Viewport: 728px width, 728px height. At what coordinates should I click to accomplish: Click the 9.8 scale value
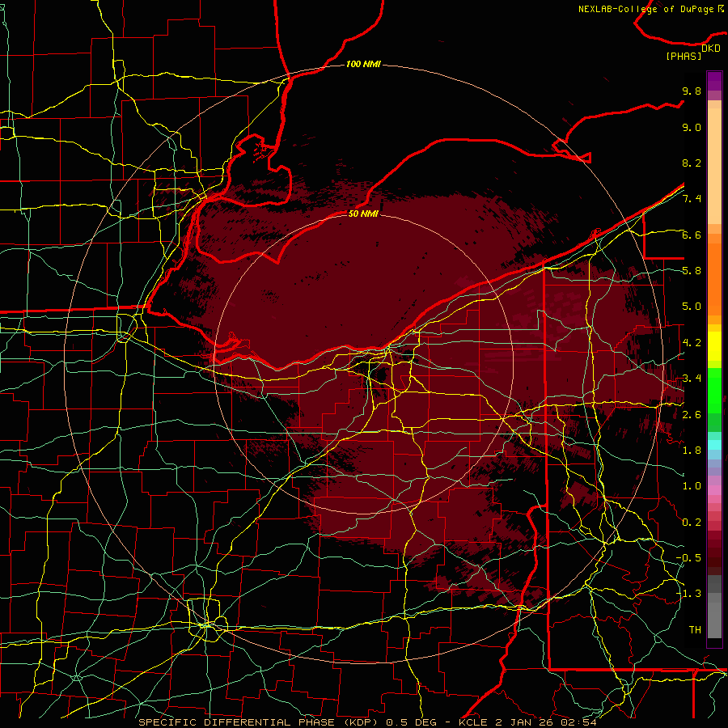pyautogui.click(x=692, y=91)
